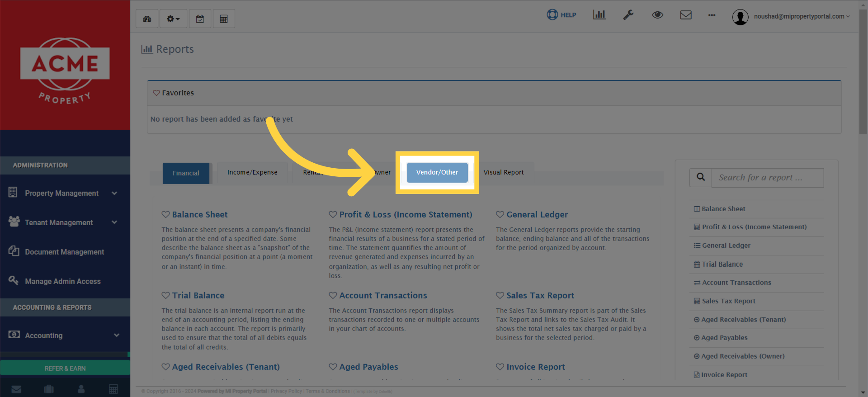Viewport: 868px width, 397px height.
Task: Favorite the Profit & Loss heart
Action: (333, 214)
